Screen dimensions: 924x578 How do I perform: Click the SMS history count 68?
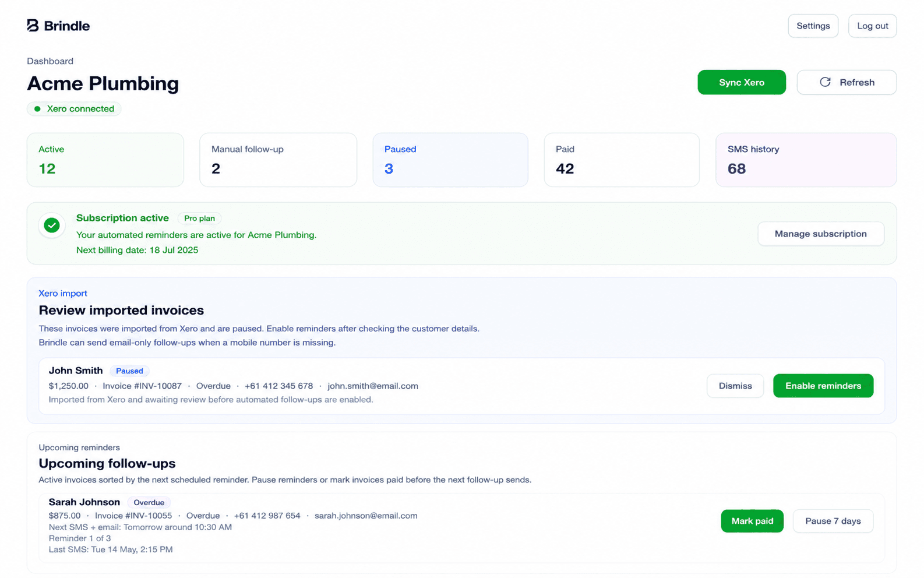736,169
